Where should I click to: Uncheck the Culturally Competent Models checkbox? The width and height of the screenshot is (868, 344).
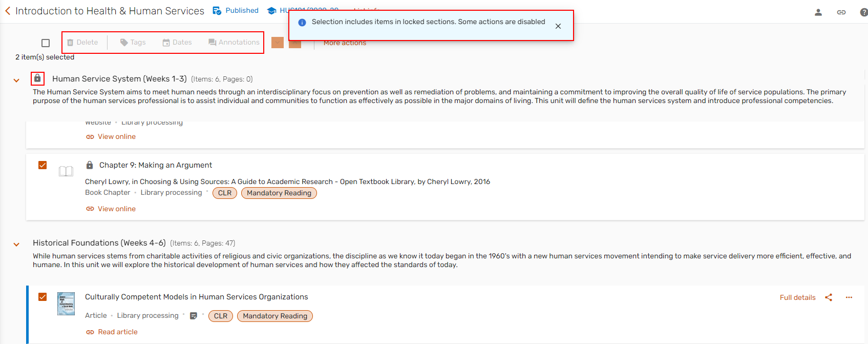tap(43, 297)
